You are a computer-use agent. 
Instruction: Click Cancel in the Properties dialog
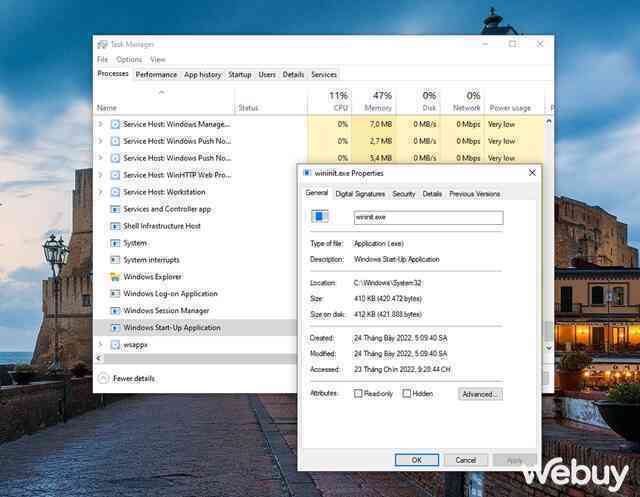[466, 460]
